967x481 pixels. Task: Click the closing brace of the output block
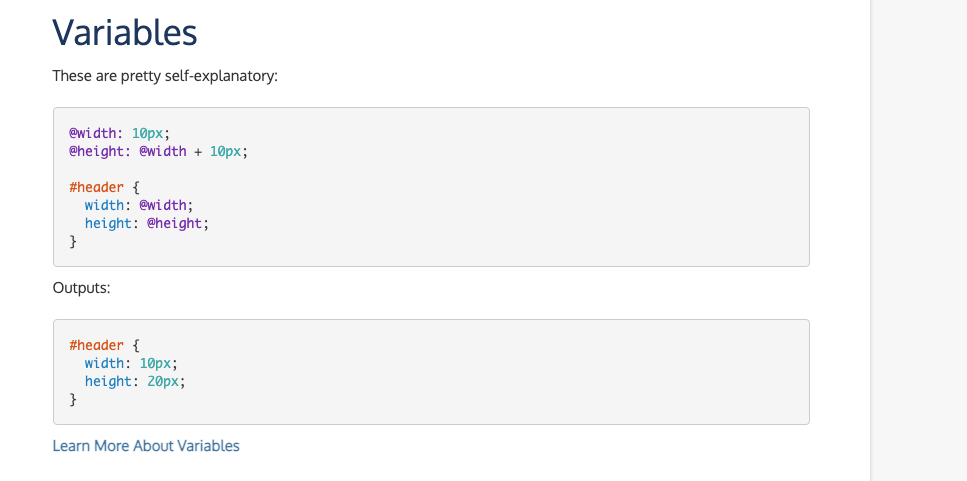coord(73,399)
